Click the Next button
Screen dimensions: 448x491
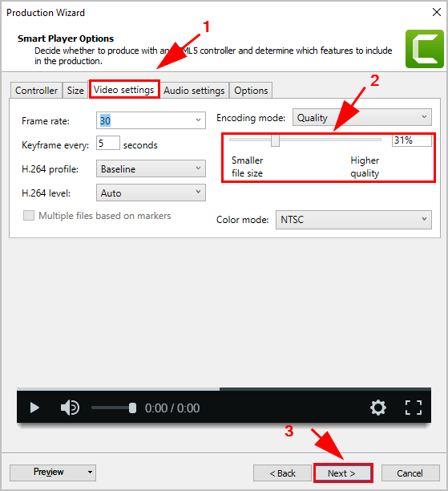click(x=343, y=473)
